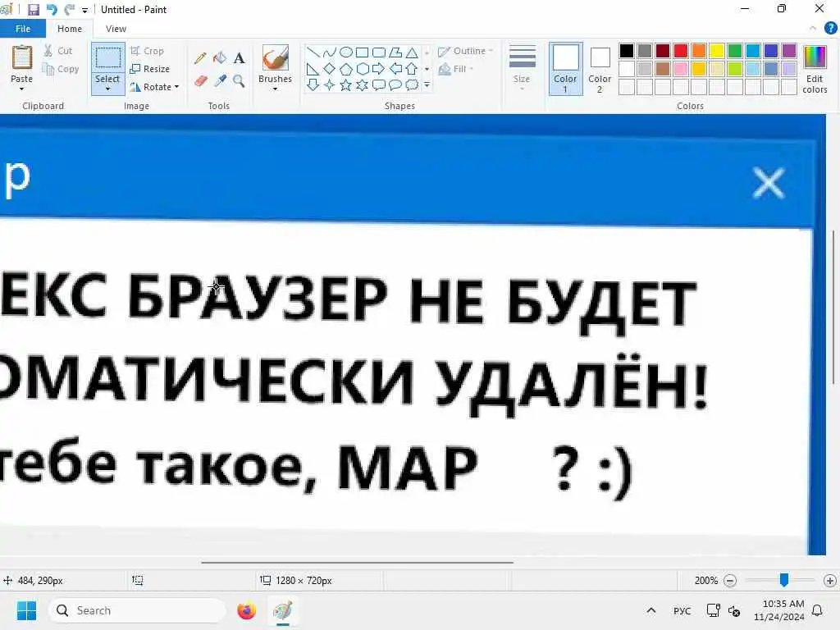The image size is (840, 630).
Task: Choose the Six-point star shape
Action: click(362, 84)
